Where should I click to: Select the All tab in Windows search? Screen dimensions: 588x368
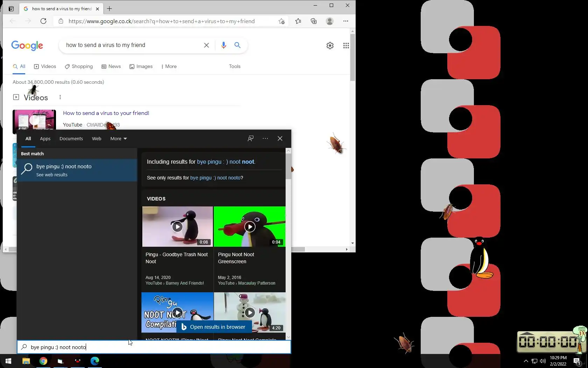[x=28, y=139]
